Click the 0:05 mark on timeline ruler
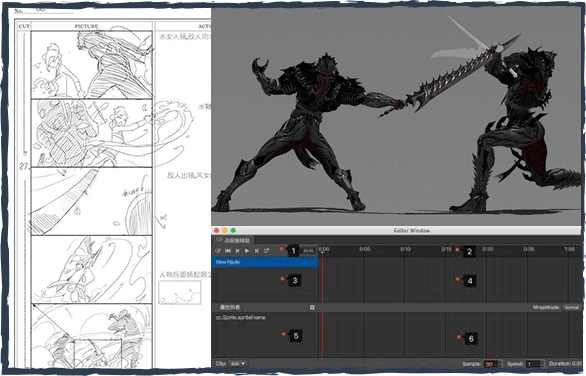 tap(365, 249)
